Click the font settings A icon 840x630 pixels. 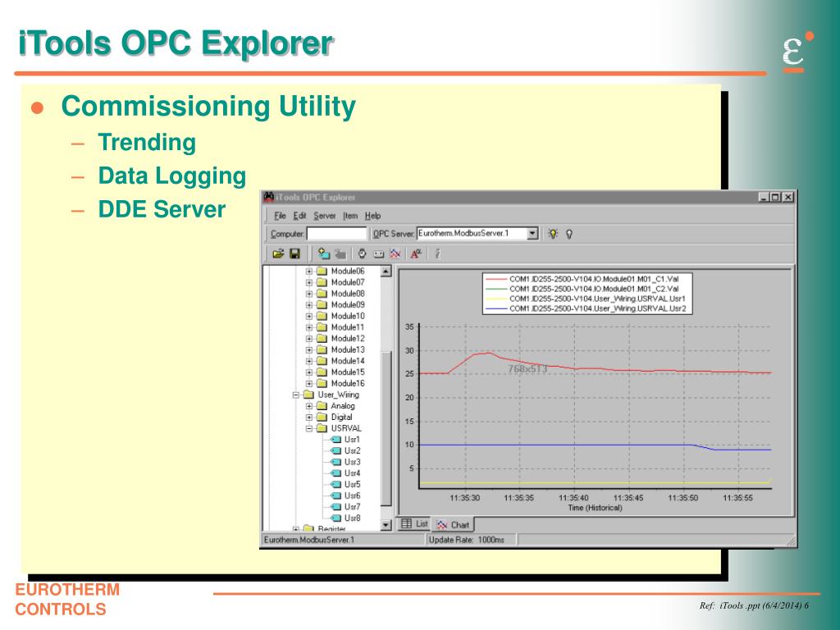tap(416, 253)
